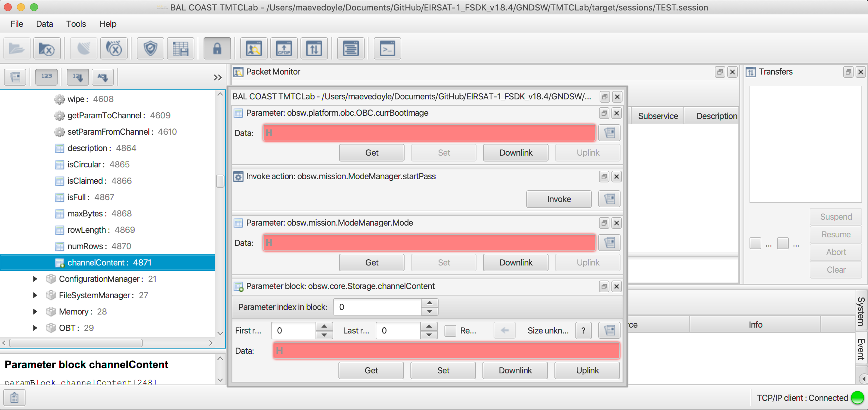Open the Data menu

click(x=45, y=24)
